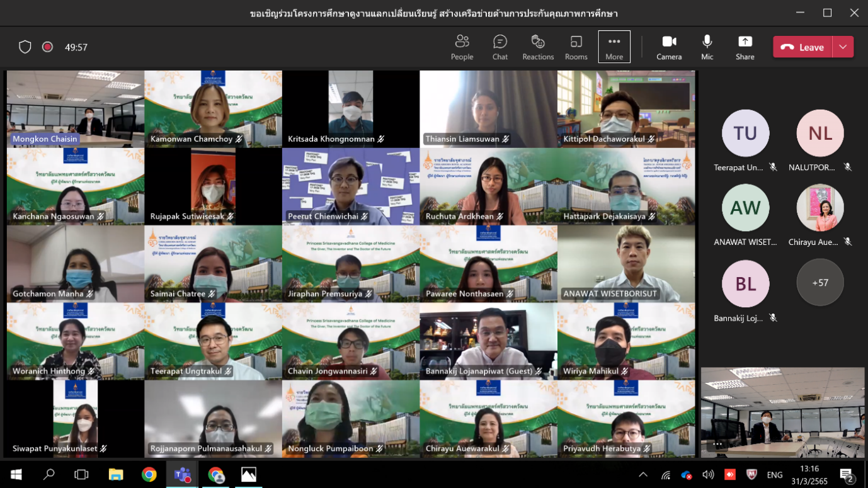Select Peerut Chienwichai's video tile
Viewport: 868px width, 488px height.
351,186
